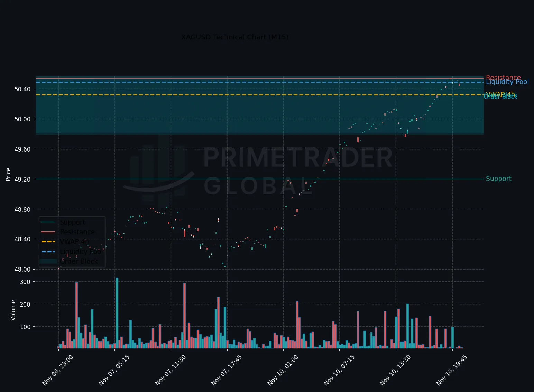The height and width of the screenshot is (392, 534).
Task: Select the Nov 10, 13:30 time label
Action: coord(395,370)
